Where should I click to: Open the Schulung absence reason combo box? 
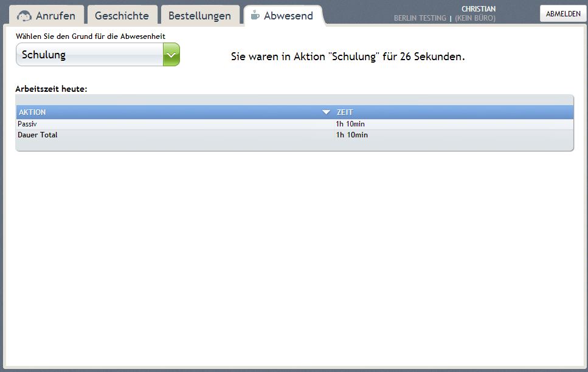click(x=98, y=54)
